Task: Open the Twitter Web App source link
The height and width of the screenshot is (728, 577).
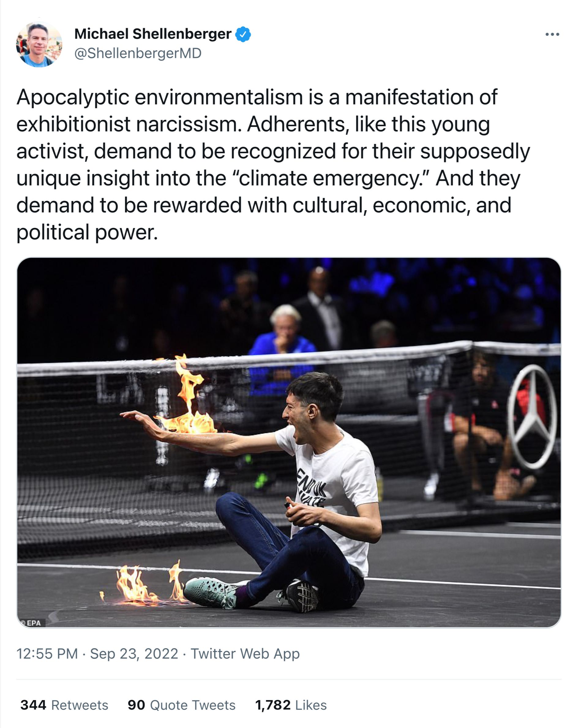Action: click(x=245, y=654)
